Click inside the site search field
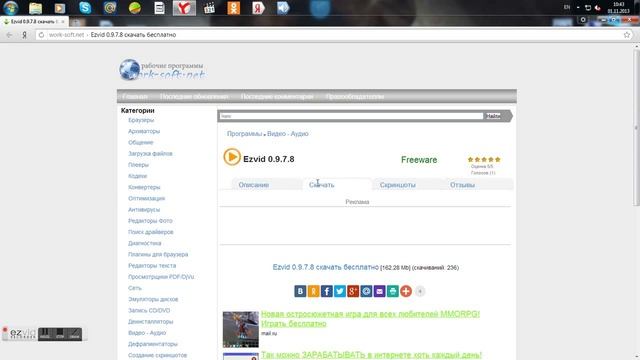Viewport: 640px width, 360px height. [x=351, y=116]
